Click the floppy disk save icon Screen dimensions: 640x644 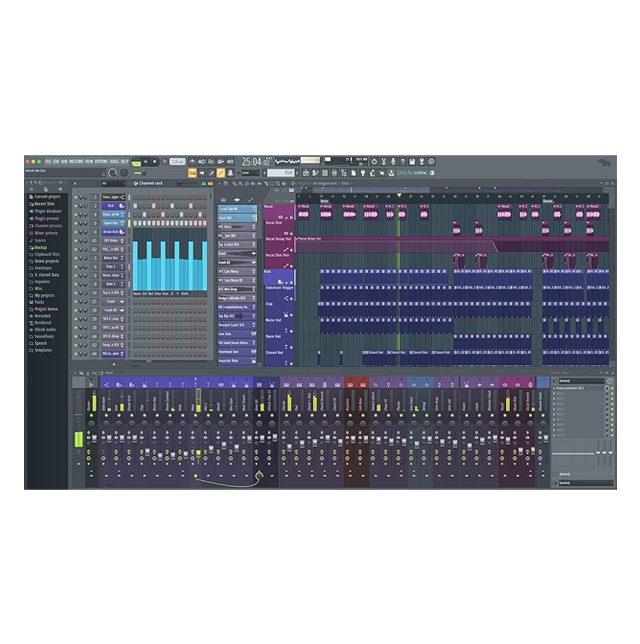click(x=412, y=161)
